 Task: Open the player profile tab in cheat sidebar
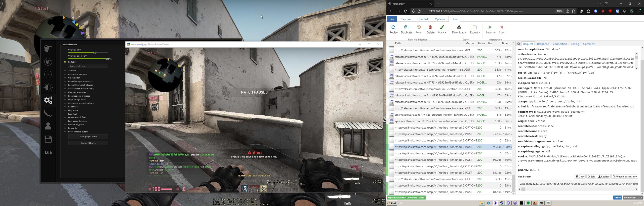coord(48,126)
